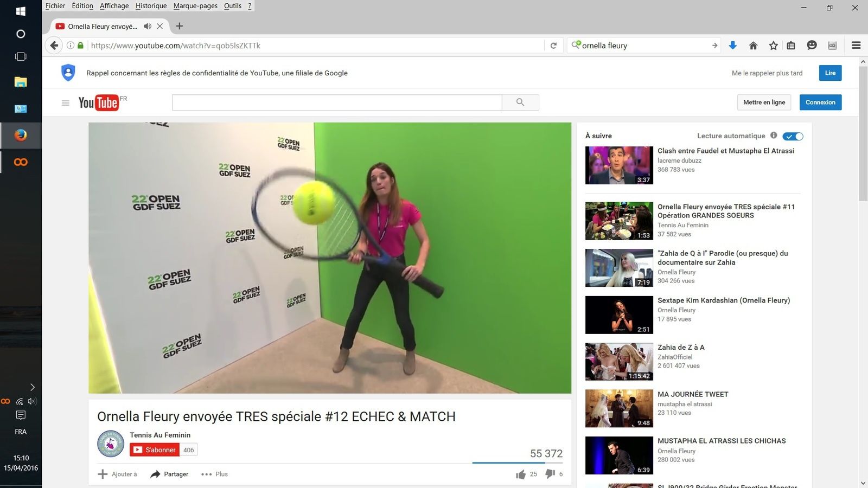Open the Historique menu
The height and width of the screenshot is (488, 868).
151,6
